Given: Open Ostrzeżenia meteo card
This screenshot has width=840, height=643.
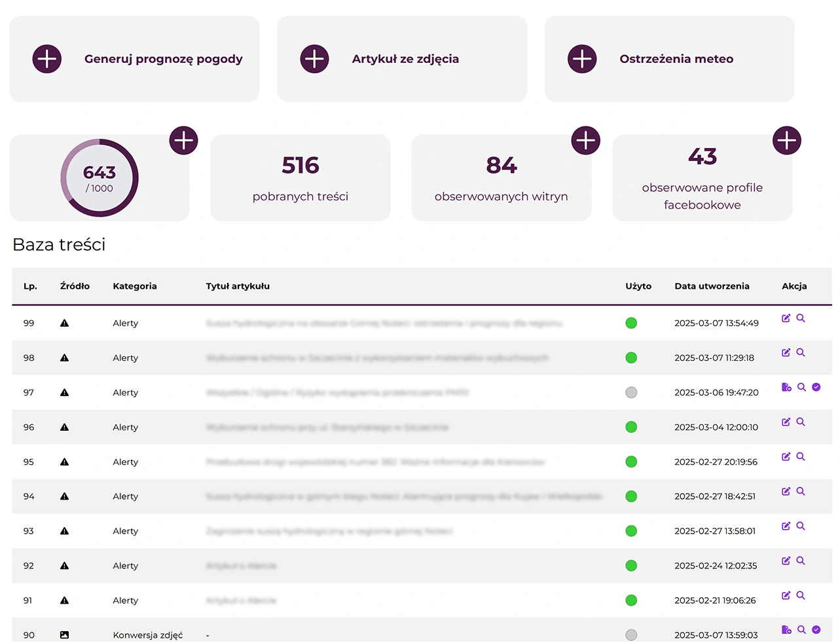Looking at the screenshot, I should (676, 59).
